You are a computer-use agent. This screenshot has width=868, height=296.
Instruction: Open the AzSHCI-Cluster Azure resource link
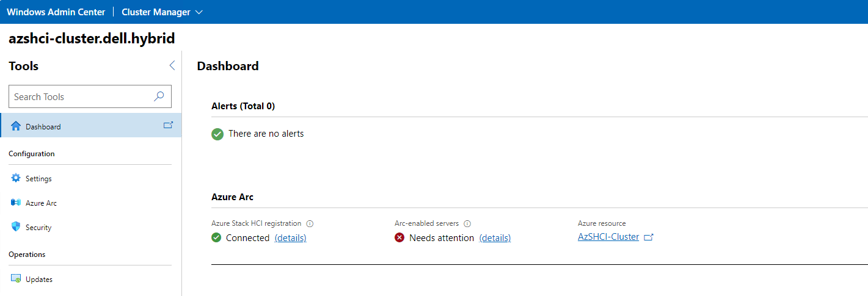pyautogui.click(x=608, y=237)
